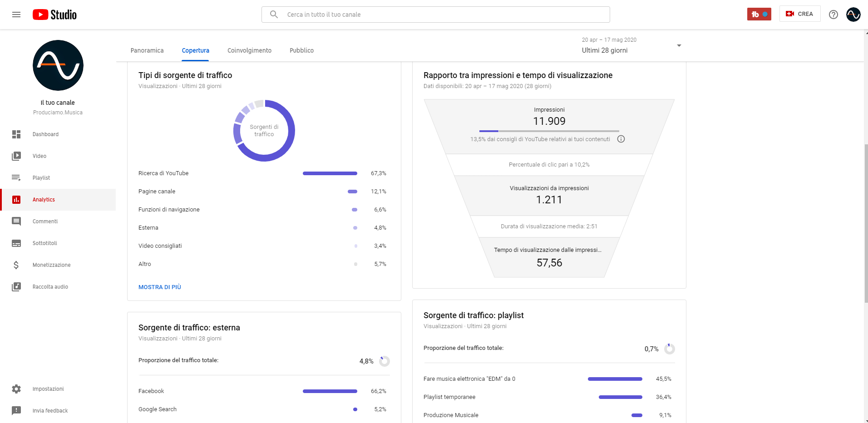Click the Commenti sidebar icon
868x423 pixels.
[16, 221]
